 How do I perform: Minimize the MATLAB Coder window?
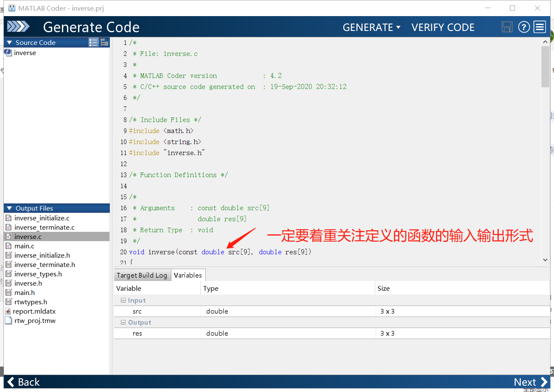(x=488, y=8)
